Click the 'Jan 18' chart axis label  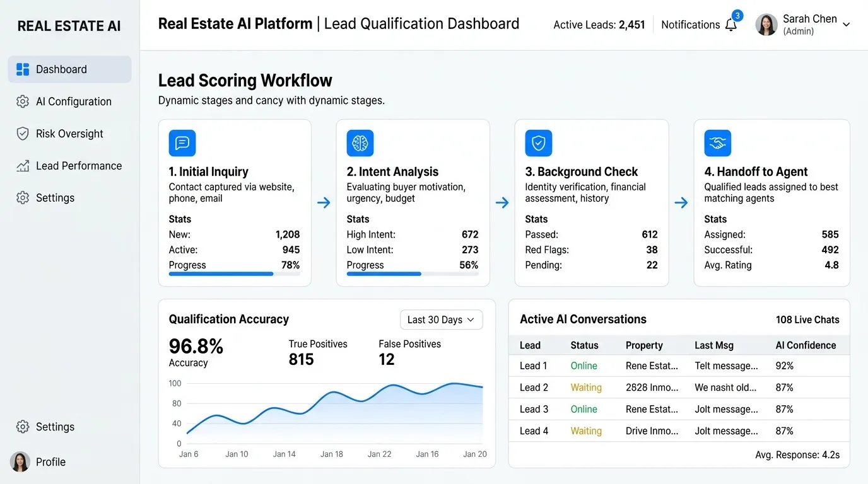pyautogui.click(x=332, y=454)
